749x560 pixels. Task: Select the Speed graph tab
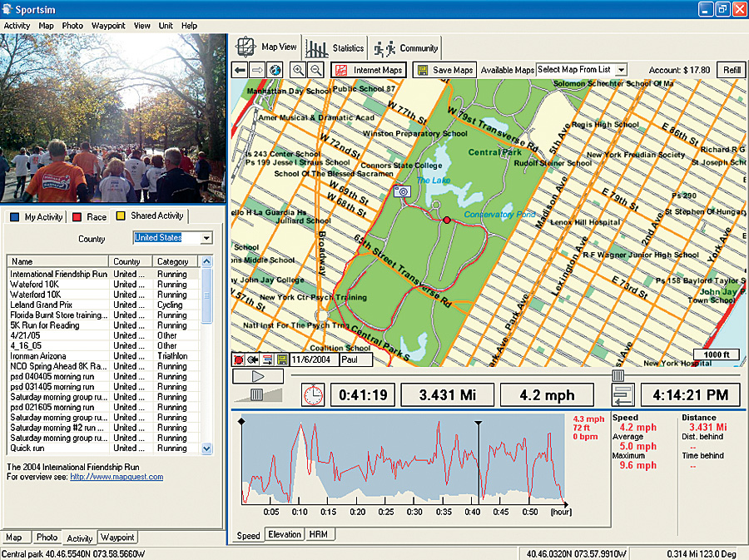point(248,536)
